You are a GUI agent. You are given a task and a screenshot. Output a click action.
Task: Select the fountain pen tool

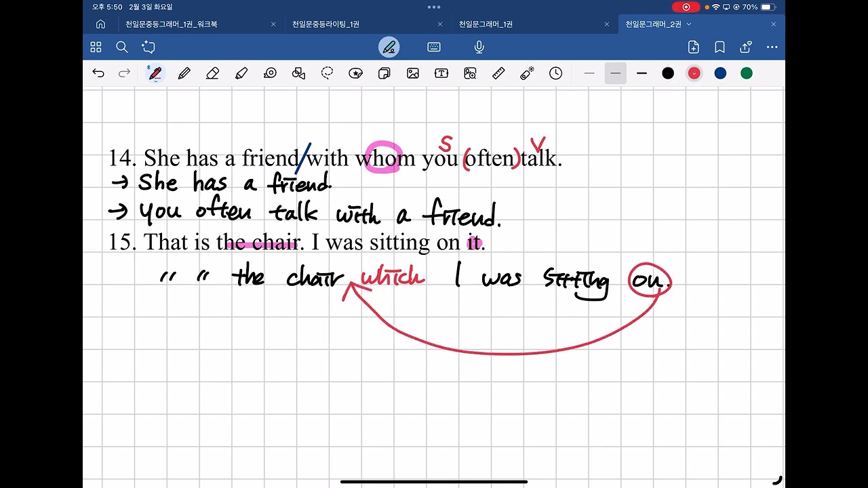tap(155, 73)
